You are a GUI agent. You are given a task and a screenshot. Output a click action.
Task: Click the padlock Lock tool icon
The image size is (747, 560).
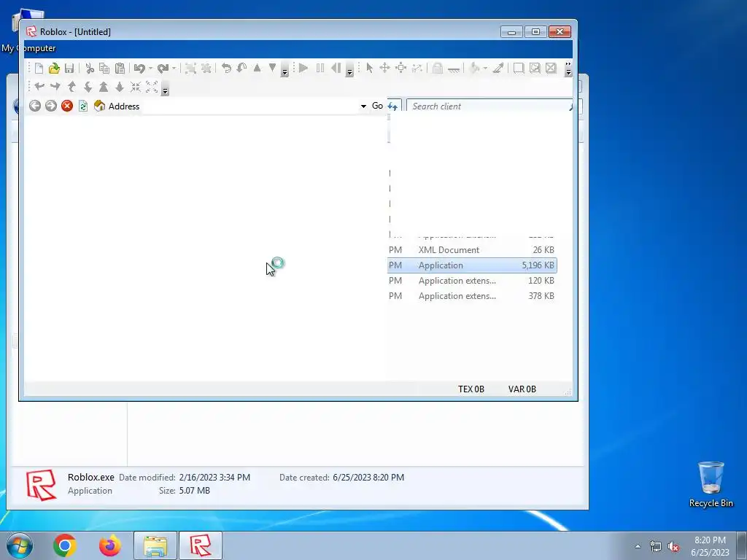coord(438,68)
